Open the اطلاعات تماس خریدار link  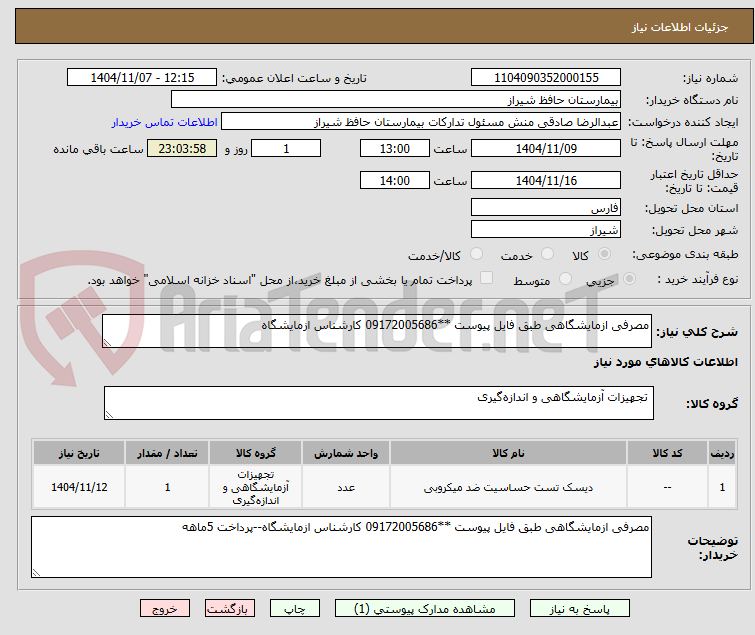click(165, 122)
